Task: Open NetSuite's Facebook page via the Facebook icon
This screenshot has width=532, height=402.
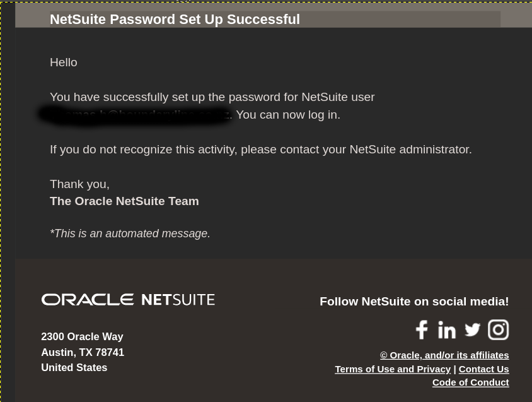Action: pyautogui.click(x=421, y=329)
